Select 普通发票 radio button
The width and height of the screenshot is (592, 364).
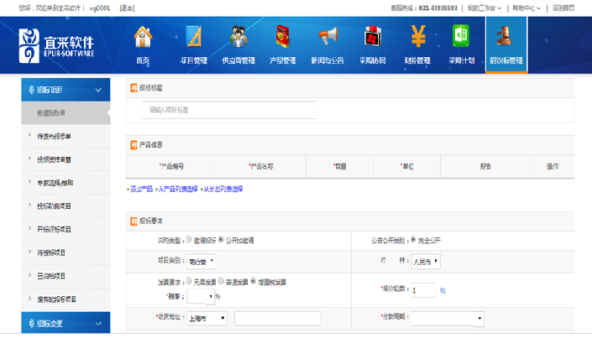(221, 281)
